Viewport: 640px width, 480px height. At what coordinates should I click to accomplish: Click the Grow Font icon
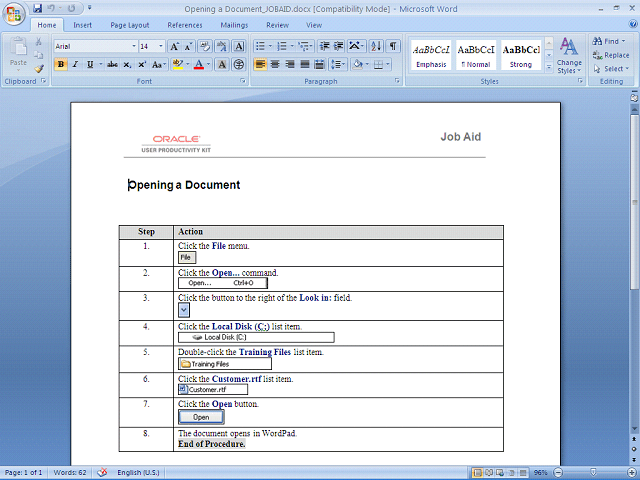coord(174,46)
